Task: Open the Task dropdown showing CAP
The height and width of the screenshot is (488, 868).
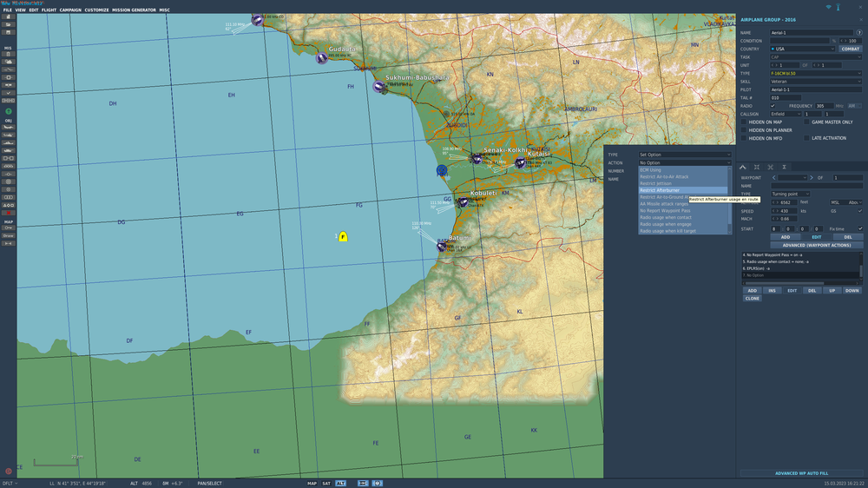Action: [816, 57]
